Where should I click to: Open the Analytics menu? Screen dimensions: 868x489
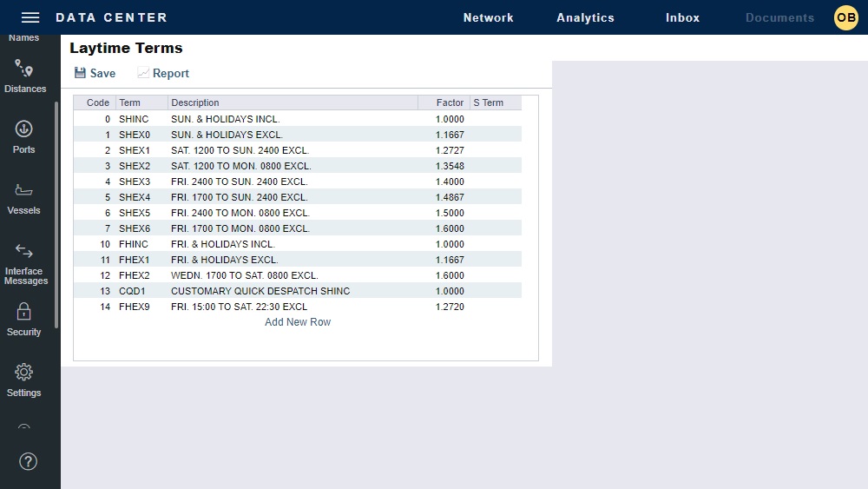(585, 17)
